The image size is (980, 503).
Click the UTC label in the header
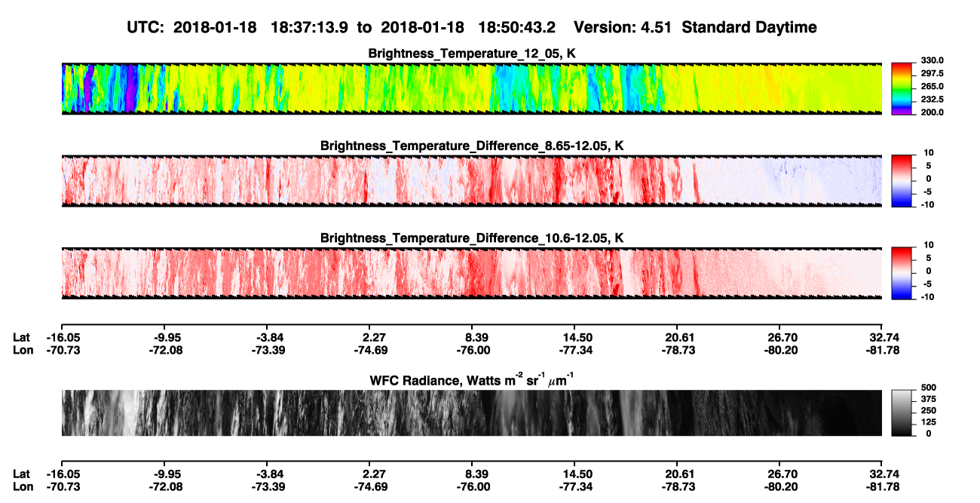(x=145, y=28)
